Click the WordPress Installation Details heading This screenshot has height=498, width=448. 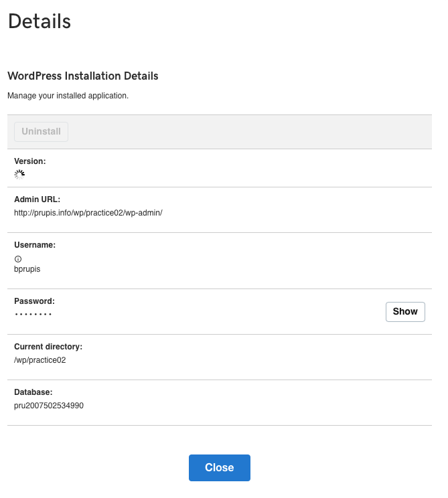click(83, 76)
